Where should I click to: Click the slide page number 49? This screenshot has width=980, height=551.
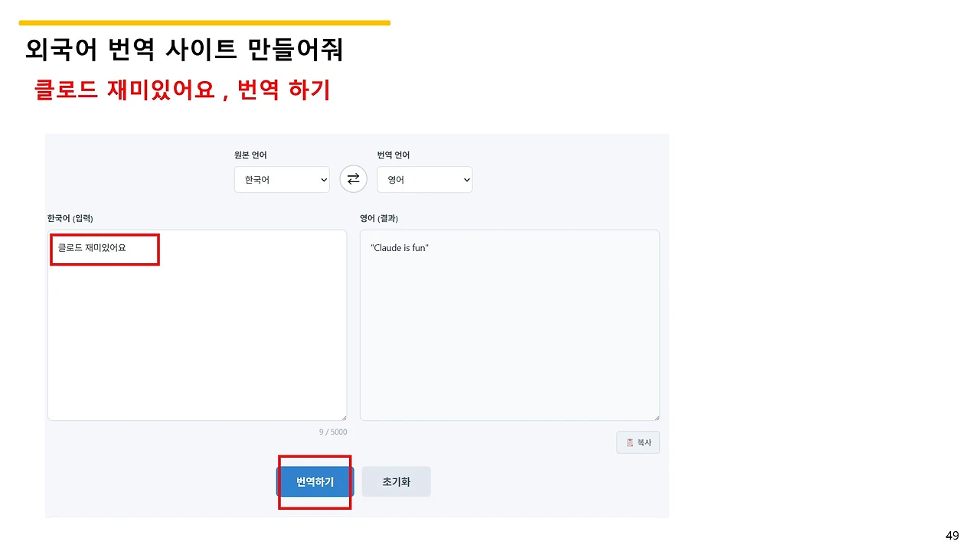point(952,536)
